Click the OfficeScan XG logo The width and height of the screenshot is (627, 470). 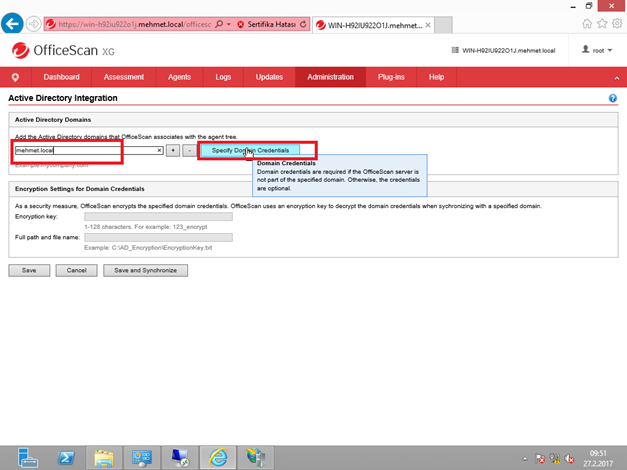[x=63, y=51]
